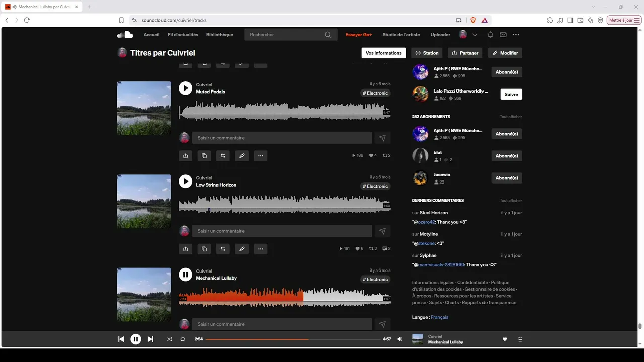The image size is (644, 362).
Task: Click the SoundCloud logo in the header
Action: 125,35
